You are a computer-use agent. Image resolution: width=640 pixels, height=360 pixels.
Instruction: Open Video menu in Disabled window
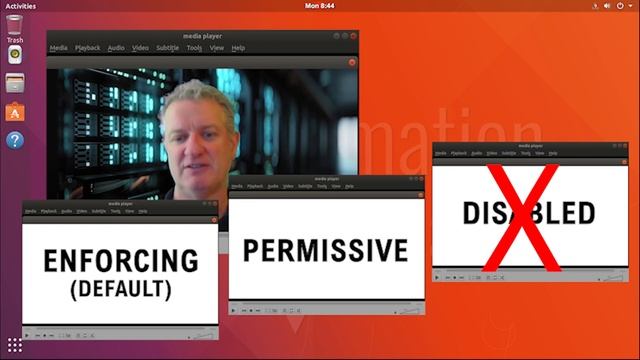pyautogui.click(x=492, y=153)
